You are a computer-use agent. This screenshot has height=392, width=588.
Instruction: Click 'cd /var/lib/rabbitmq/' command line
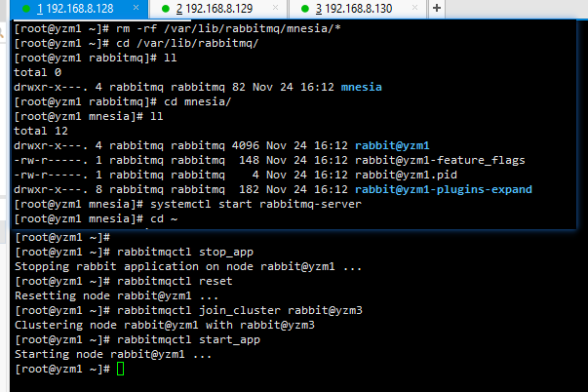coord(187,43)
